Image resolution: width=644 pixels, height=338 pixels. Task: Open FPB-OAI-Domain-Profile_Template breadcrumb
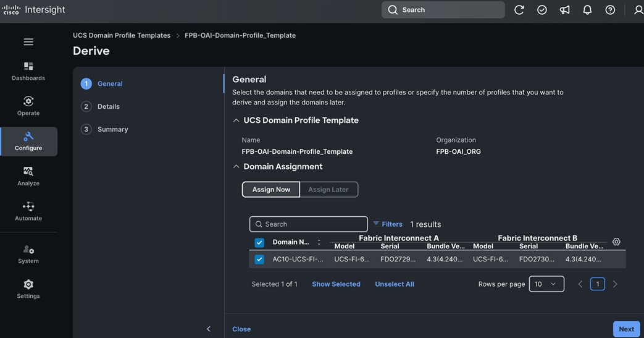240,35
